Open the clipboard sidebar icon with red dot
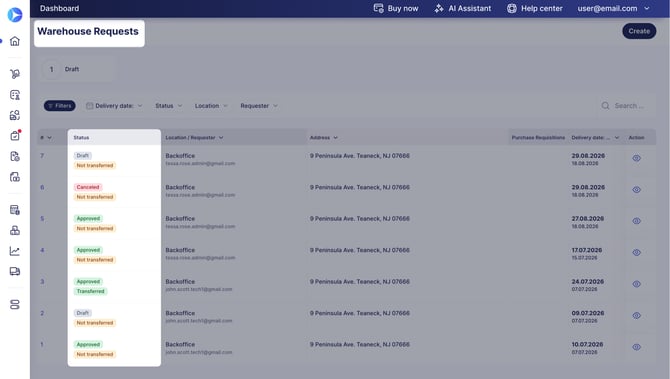Image resolution: width=670 pixels, height=379 pixels. tap(15, 135)
